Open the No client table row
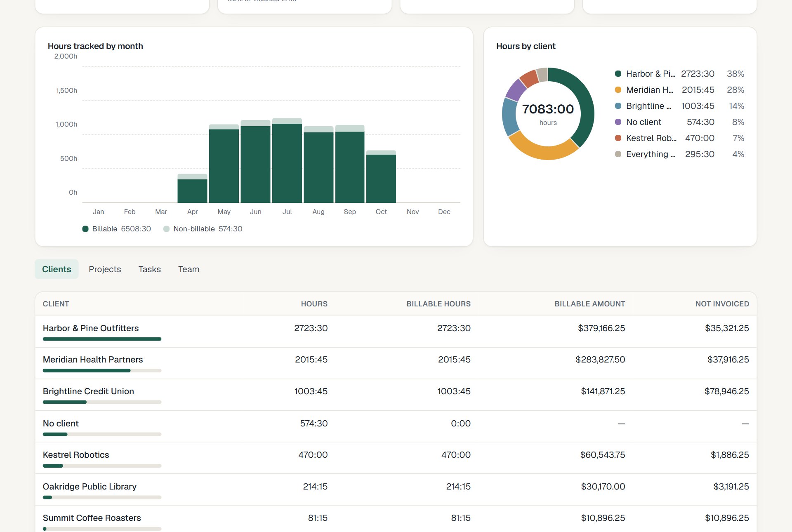This screenshot has width=792, height=532. pos(396,426)
